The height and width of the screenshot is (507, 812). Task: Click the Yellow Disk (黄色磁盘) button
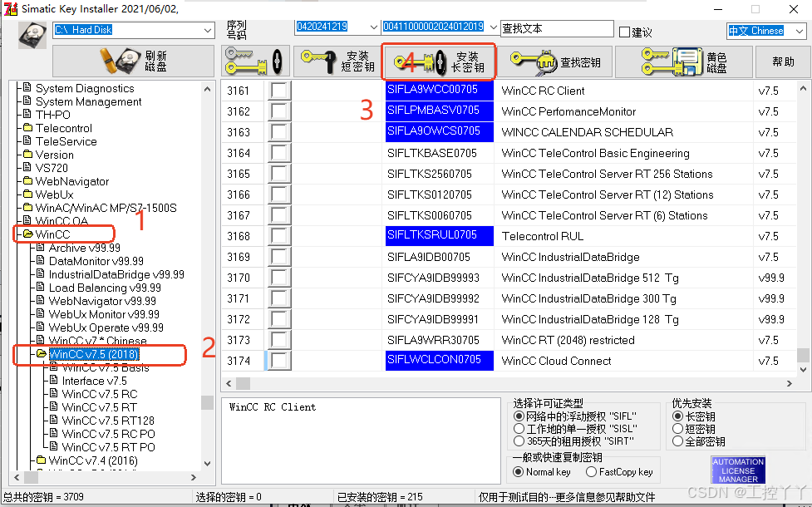[x=683, y=62]
